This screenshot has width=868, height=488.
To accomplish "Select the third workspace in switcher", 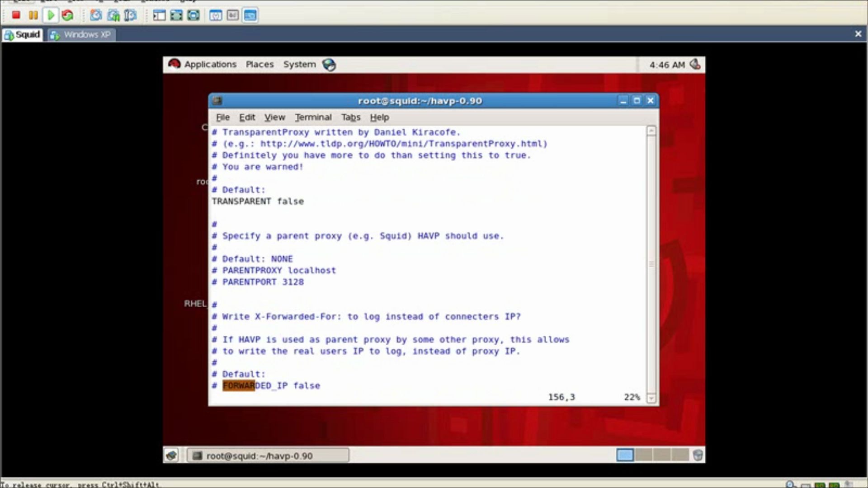I will pyautogui.click(x=662, y=455).
